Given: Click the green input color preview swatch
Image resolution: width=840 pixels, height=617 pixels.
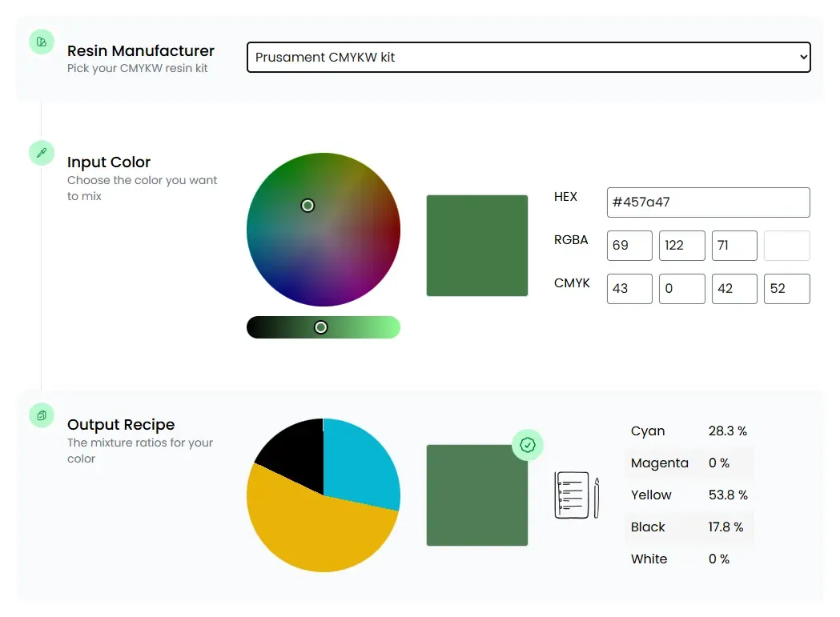Looking at the screenshot, I should point(477,245).
